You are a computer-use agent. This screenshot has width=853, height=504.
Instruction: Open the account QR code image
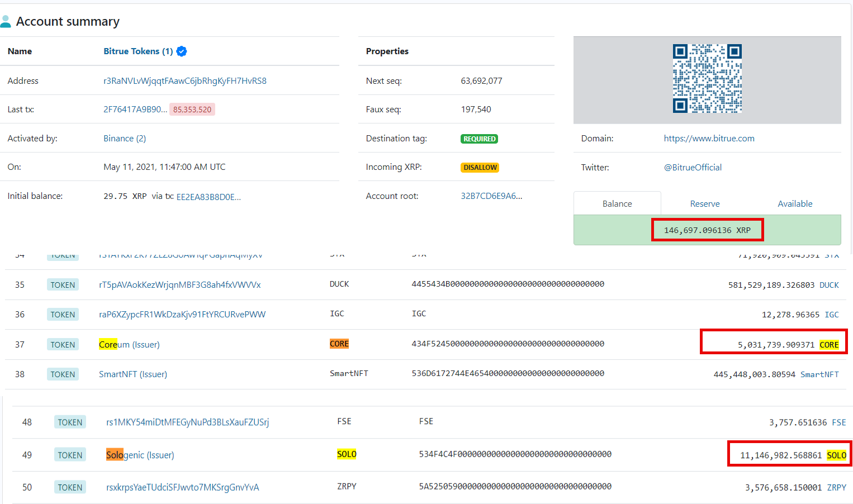pyautogui.click(x=707, y=79)
